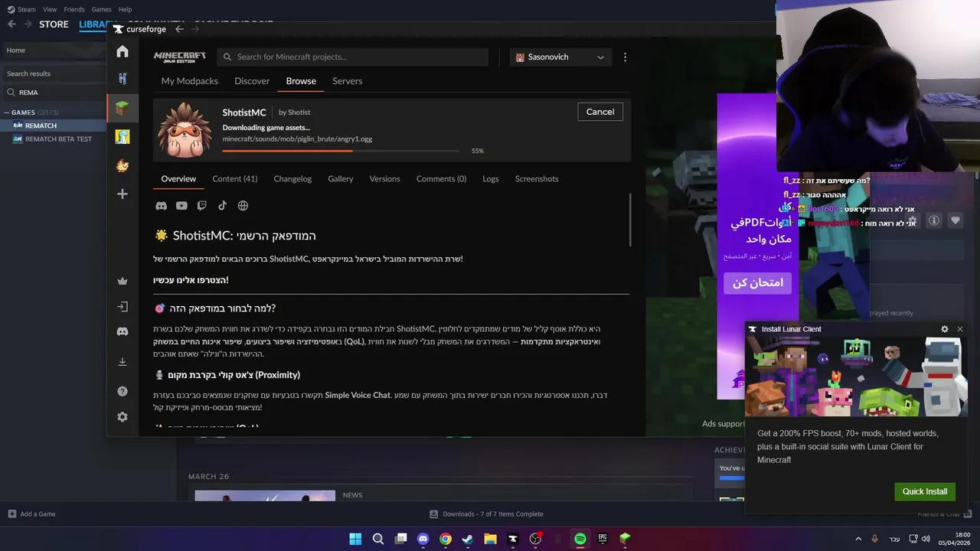The width and height of the screenshot is (980, 551).
Task: Cancel the ShotistMC download
Action: (600, 112)
